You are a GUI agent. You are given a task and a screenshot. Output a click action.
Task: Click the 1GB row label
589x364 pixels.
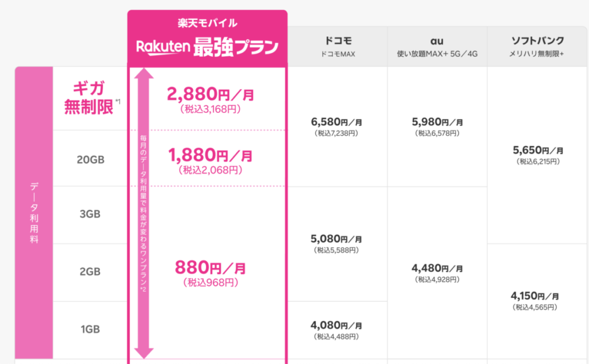tap(90, 329)
